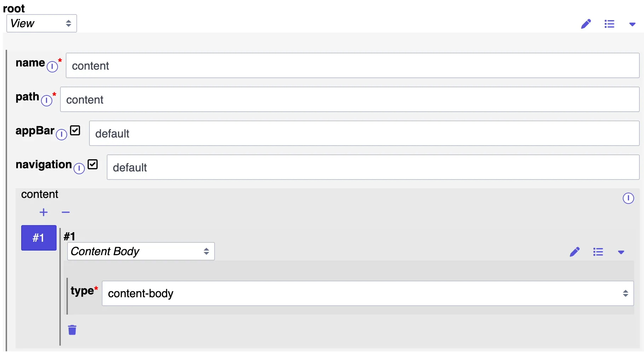Show info icon next to appBar

(62, 134)
